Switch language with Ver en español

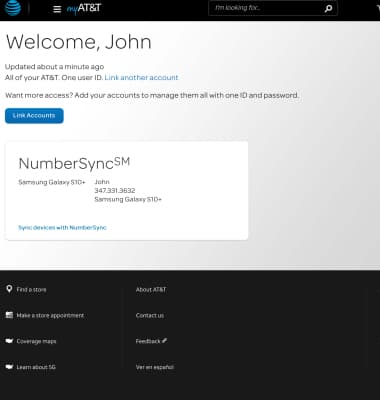[x=155, y=367]
